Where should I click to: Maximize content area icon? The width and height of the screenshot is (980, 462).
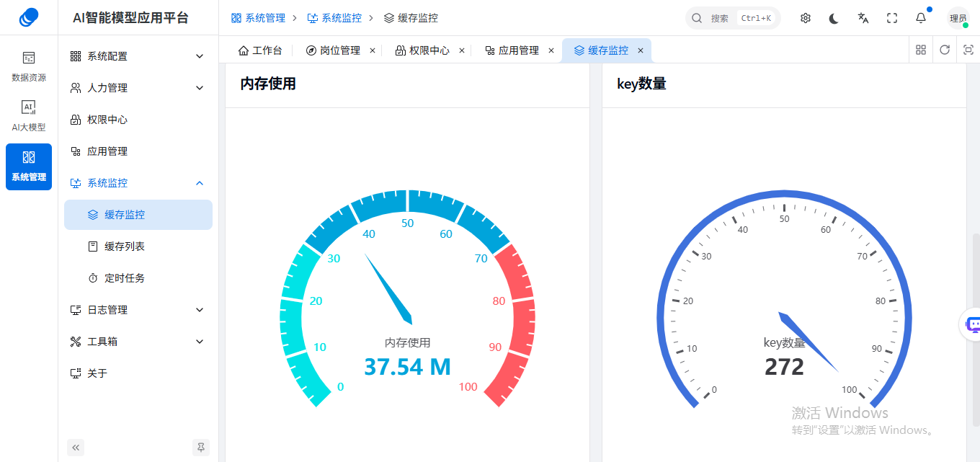(x=968, y=50)
